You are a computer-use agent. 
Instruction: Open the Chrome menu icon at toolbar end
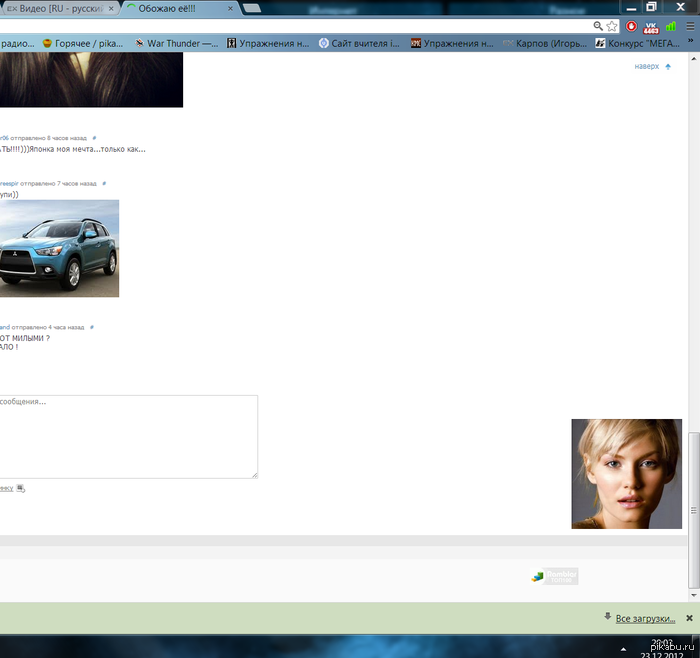tap(689, 27)
